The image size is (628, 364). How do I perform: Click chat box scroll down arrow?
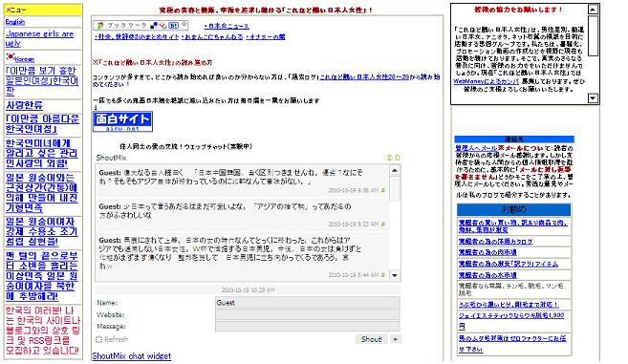[x=395, y=275]
